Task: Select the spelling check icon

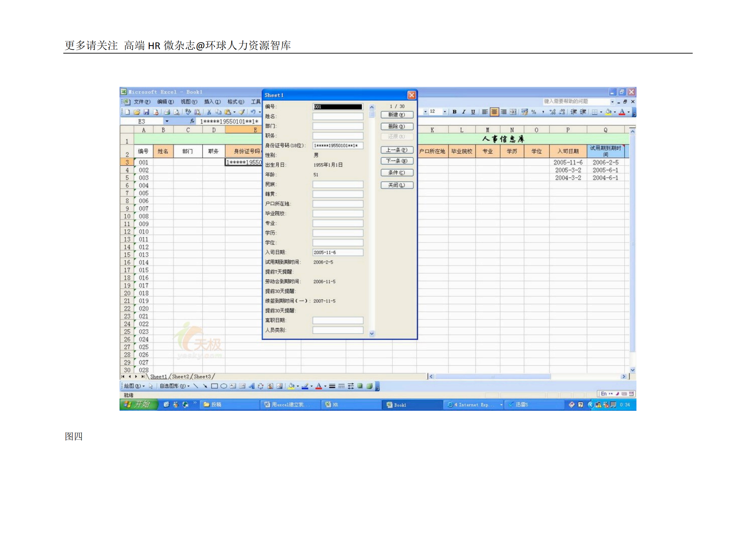Action: pos(188,112)
